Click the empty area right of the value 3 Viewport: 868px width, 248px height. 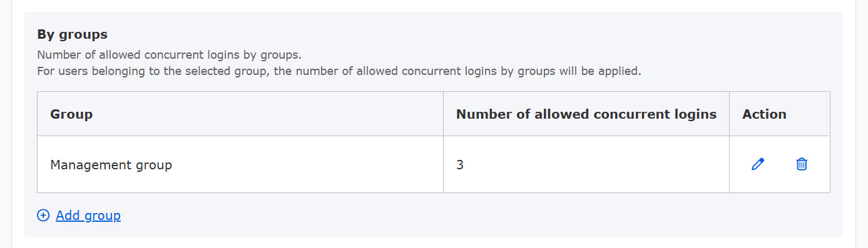click(x=595, y=165)
